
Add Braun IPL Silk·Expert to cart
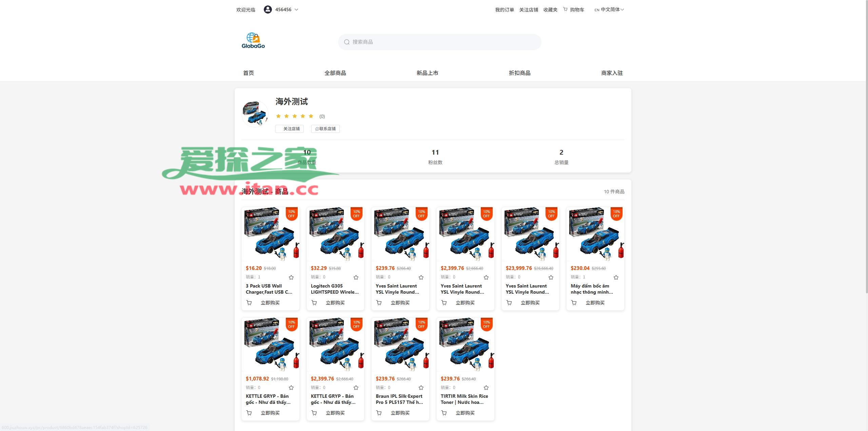379,413
